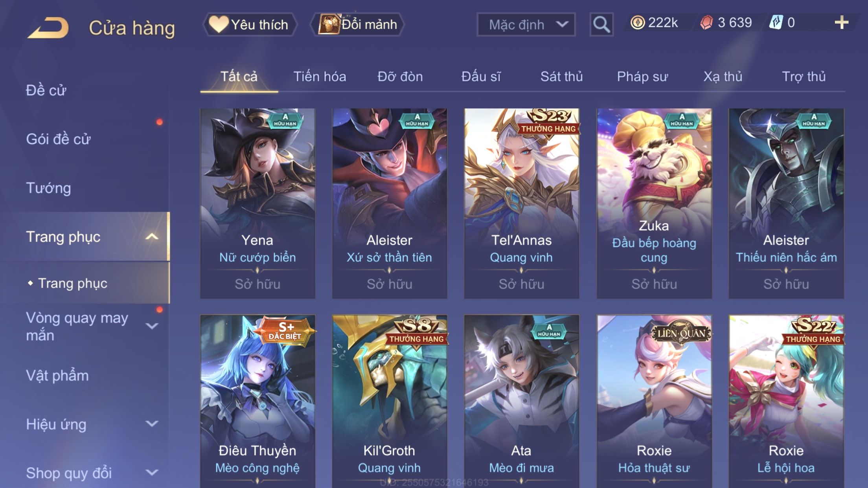Viewport: 868px width, 488px height.
Task: Expand the Shop quy đổi section
Action: pos(152,472)
